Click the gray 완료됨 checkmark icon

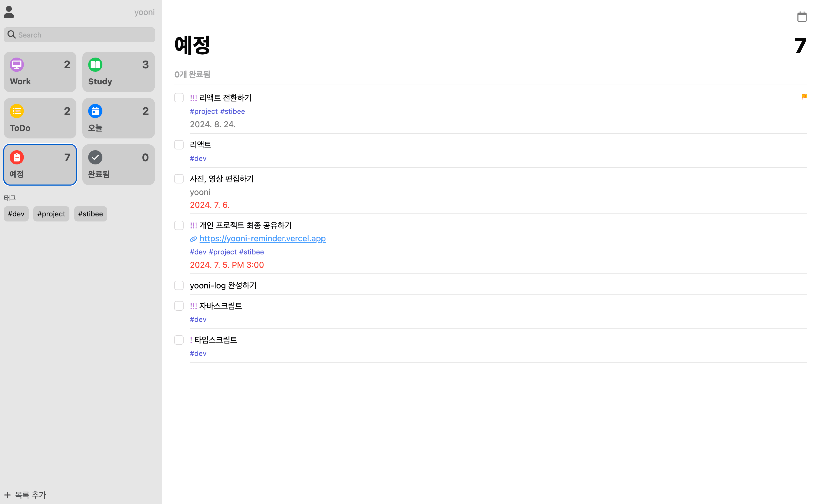coord(95,157)
